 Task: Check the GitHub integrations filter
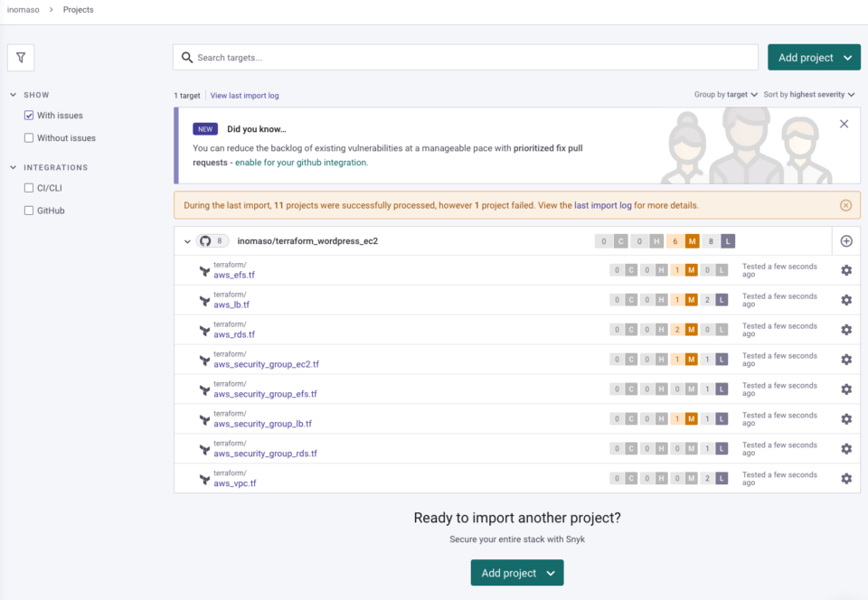[29, 210]
